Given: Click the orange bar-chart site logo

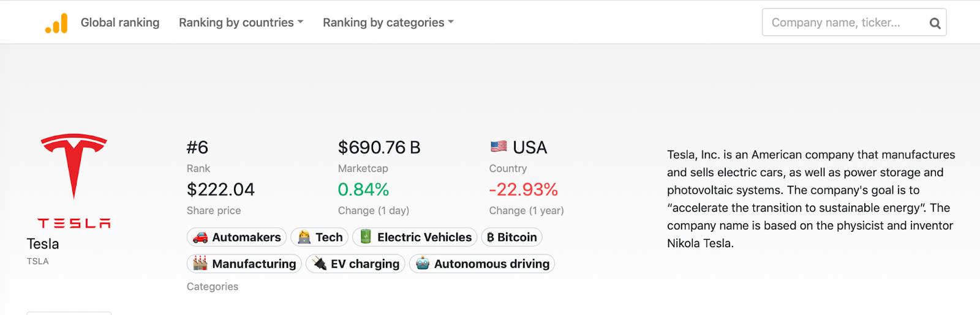Looking at the screenshot, I should [56, 23].
